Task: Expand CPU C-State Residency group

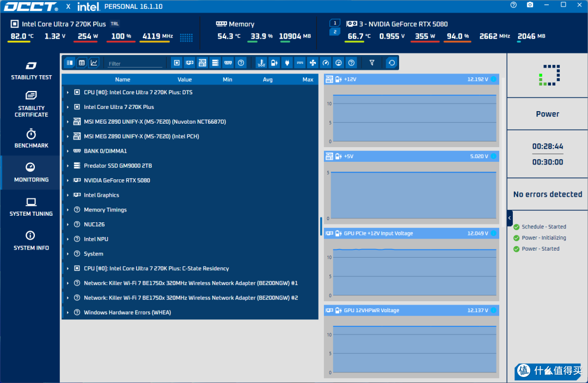Action: pyautogui.click(x=68, y=268)
